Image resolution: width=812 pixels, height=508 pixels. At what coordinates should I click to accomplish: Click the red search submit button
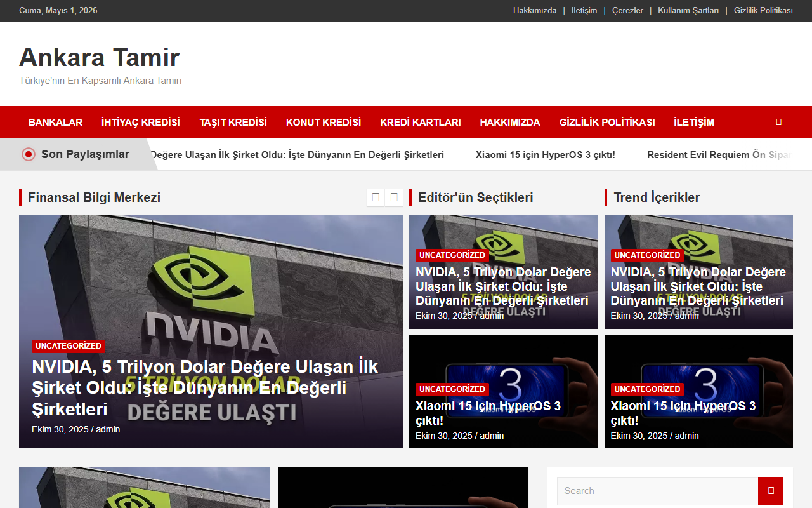click(x=771, y=491)
